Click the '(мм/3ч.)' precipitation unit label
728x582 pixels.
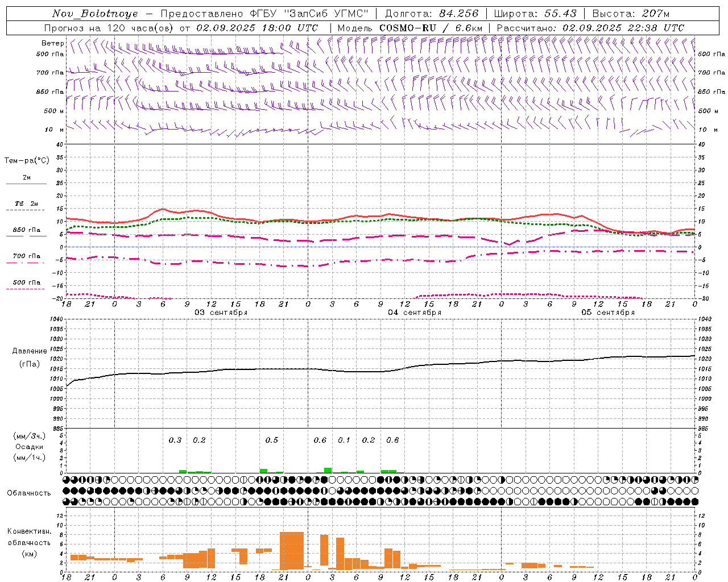coord(30,436)
